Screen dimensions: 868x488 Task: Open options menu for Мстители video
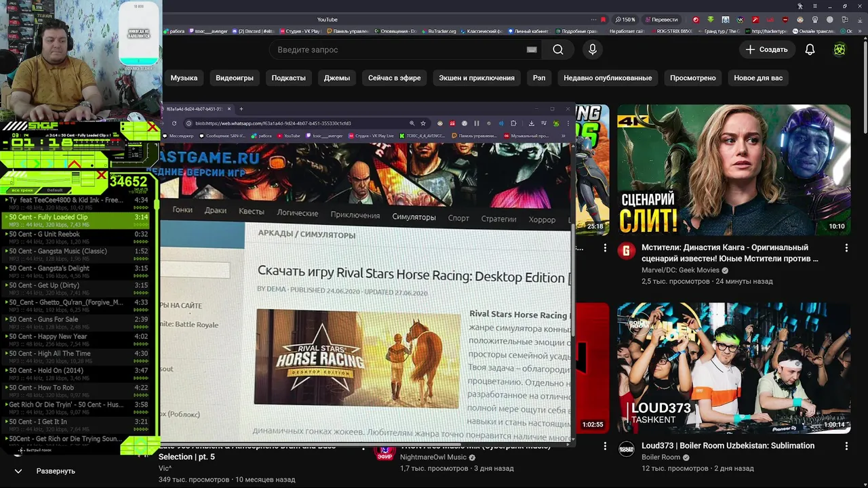[846, 248]
